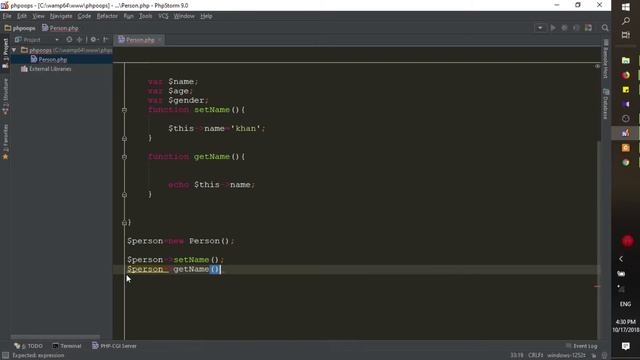Screen dimensions: 640x360
Task: Open File Explorer from the taskbar
Action: [626, 61]
